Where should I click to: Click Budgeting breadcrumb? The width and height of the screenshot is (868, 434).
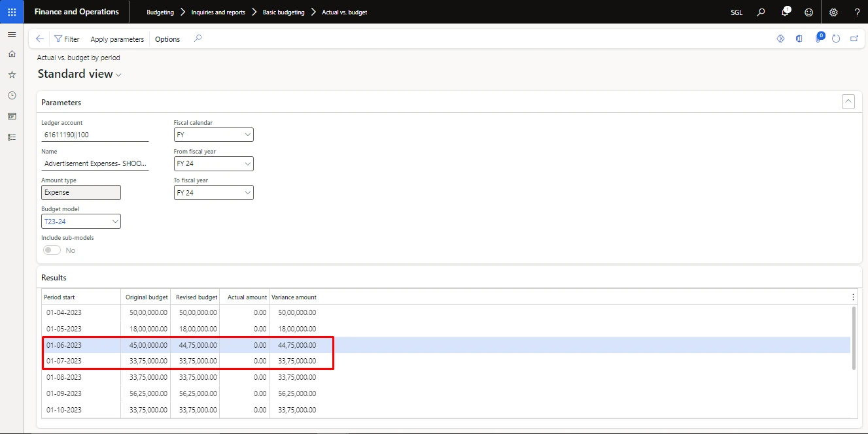pyautogui.click(x=160, y=12)
